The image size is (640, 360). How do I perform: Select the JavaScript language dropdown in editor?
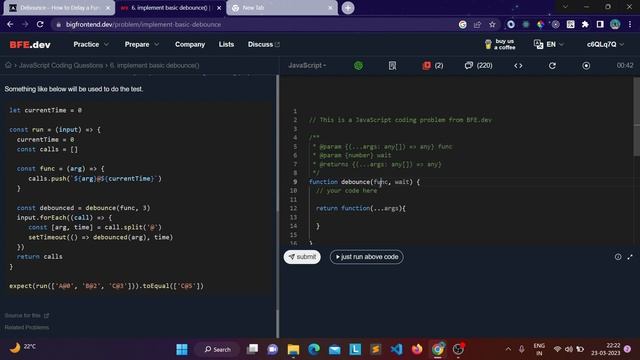tap(307, 65)
